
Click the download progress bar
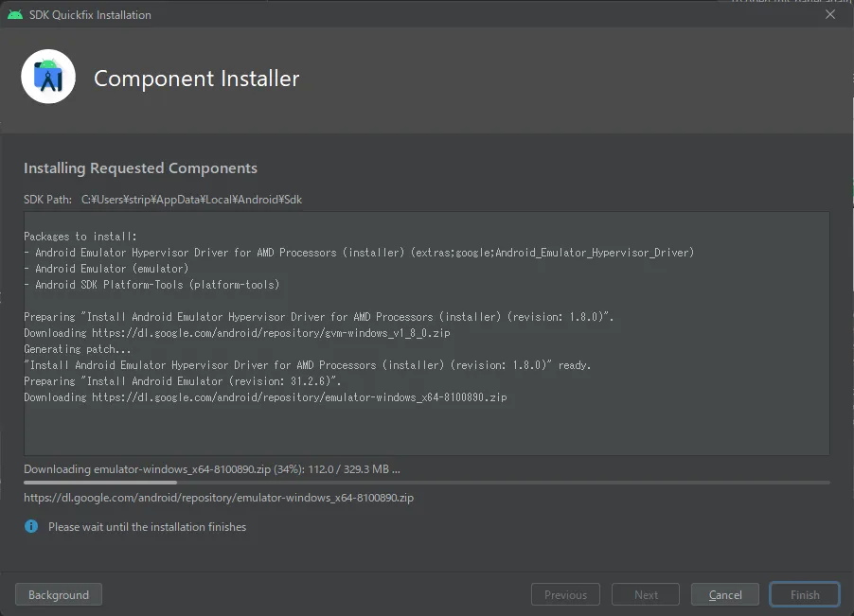(426, 483)
